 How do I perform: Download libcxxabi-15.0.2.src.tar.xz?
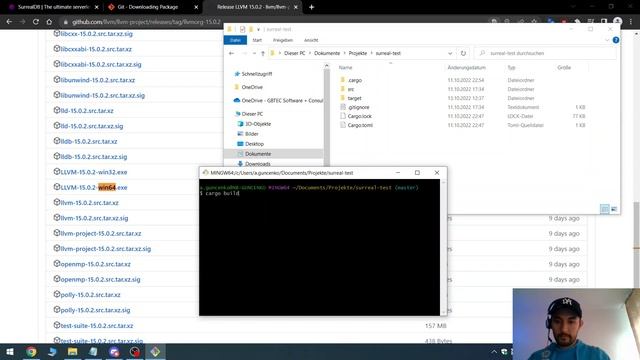(x=96, y=49)
